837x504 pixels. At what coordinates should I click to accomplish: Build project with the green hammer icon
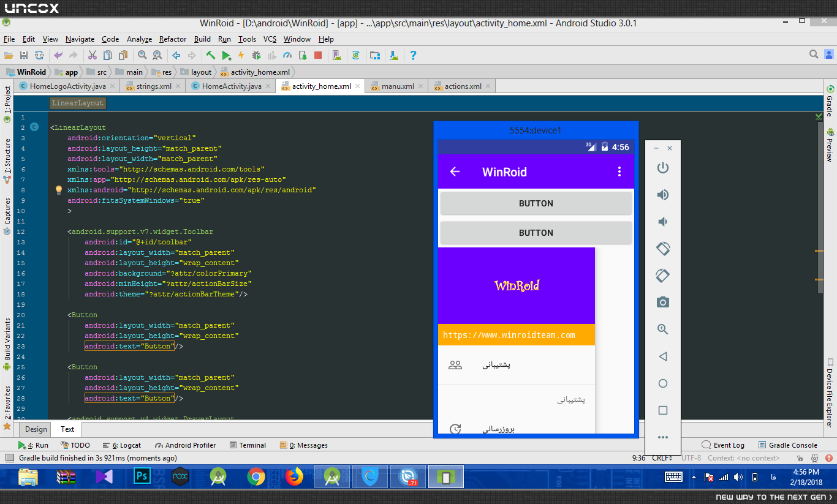[x=211, y=55]
